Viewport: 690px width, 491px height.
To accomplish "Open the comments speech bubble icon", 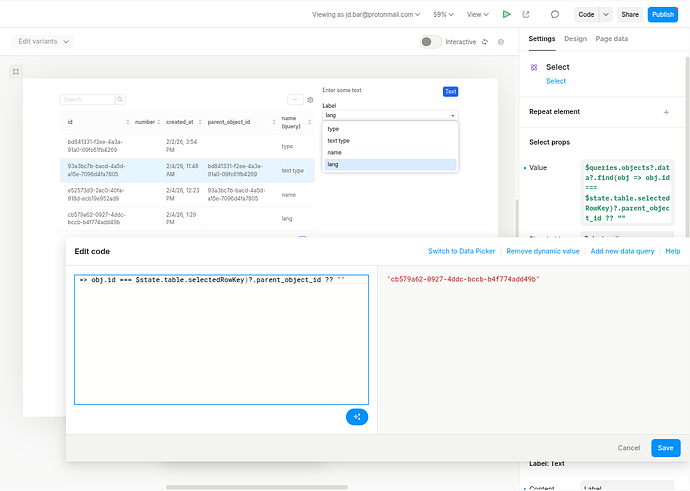I will (555, 14).
